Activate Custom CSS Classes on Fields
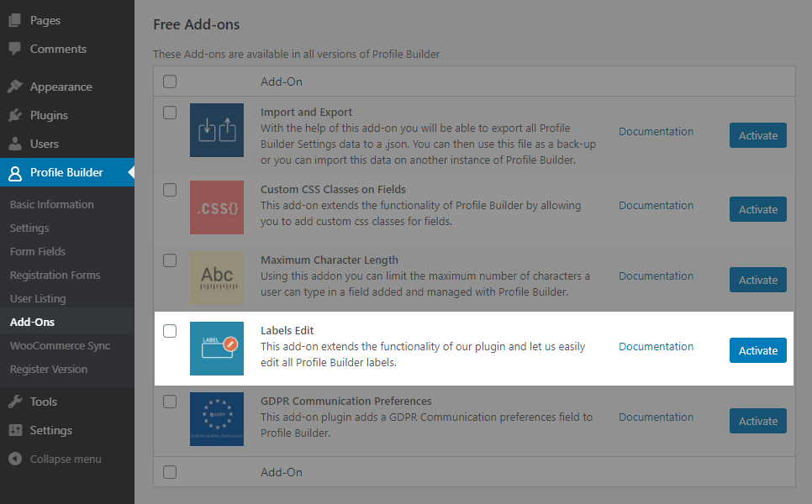The image size is (812, 504). click(757, 209)
